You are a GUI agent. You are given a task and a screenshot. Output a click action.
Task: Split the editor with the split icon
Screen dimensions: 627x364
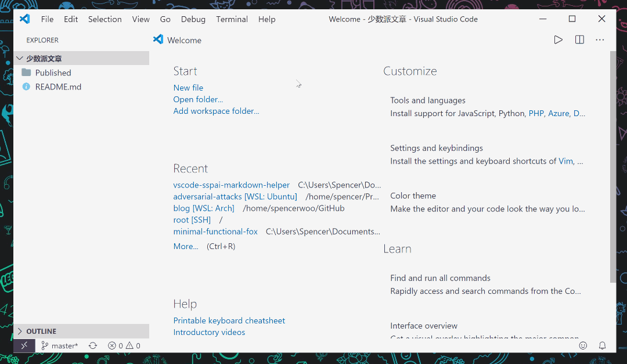pyautogui.click(x=579, y=39)
